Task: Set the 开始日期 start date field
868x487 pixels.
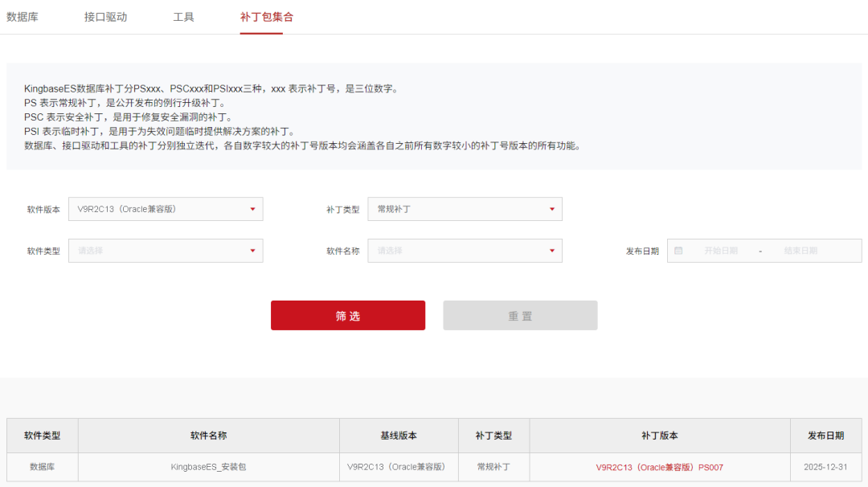Action: (x=720, y=251)
